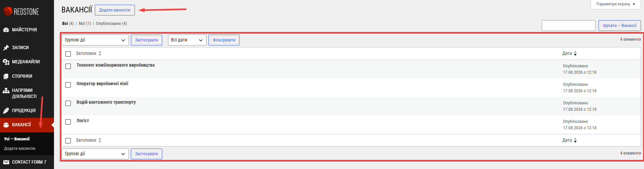Expand the Всі дати date filter

click(x=187, y=40)
